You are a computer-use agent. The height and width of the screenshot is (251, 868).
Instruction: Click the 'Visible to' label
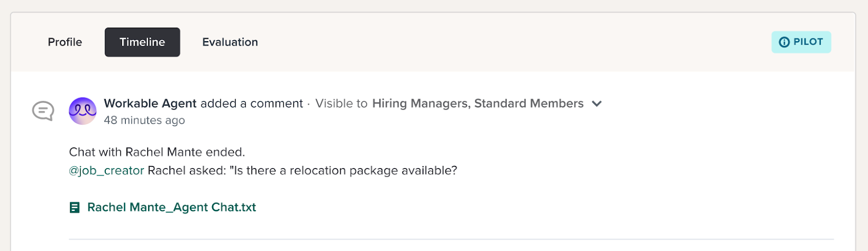341,104
